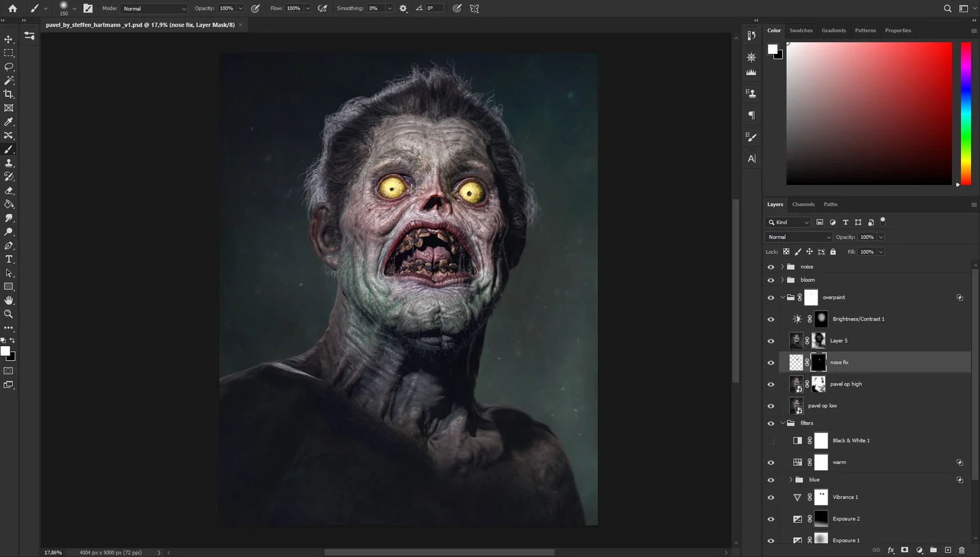Delete a layer with the trash button

tap(962, 550)
